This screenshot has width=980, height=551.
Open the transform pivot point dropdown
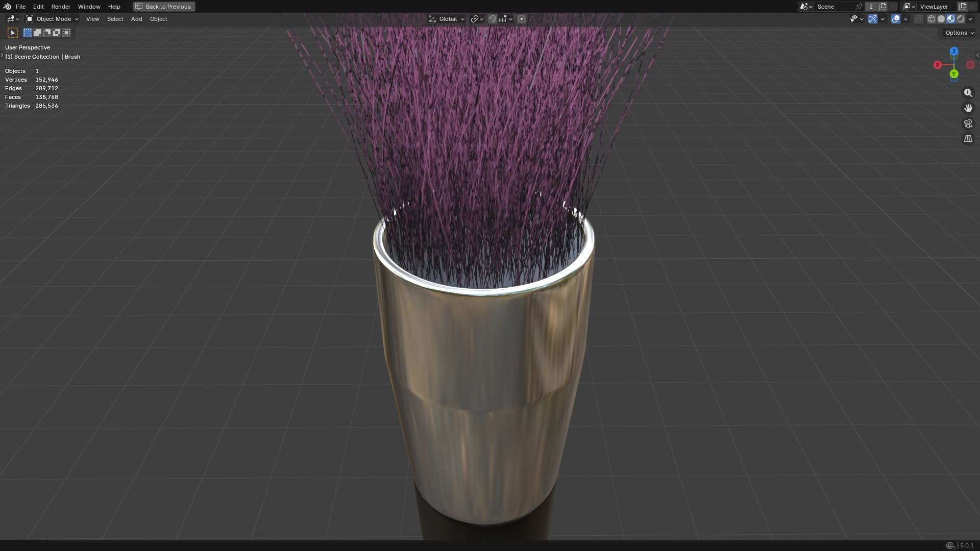click(477, 19)
